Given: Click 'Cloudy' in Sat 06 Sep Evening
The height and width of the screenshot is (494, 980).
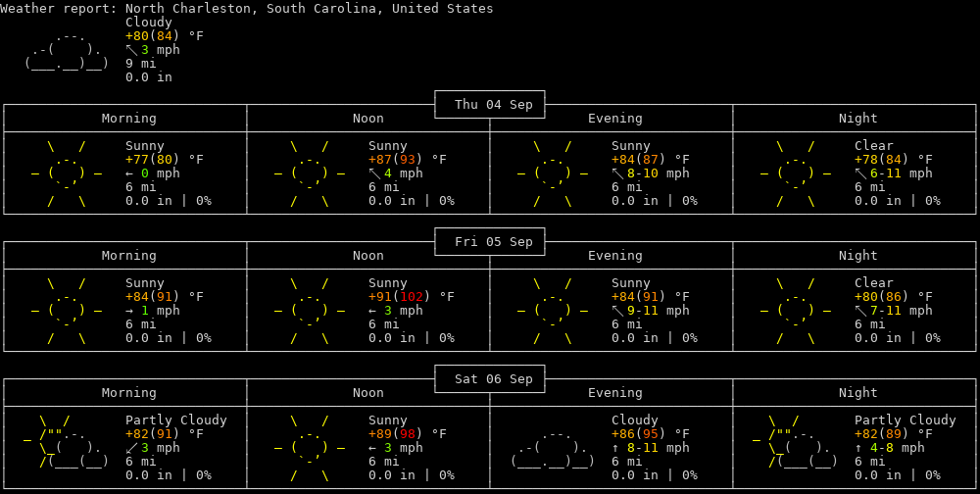Looking at the screenshot, I should [635, 420].
